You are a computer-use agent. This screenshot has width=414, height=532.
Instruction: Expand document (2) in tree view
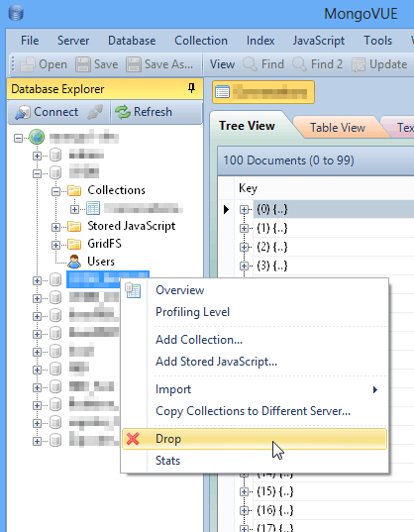point(244,247)
